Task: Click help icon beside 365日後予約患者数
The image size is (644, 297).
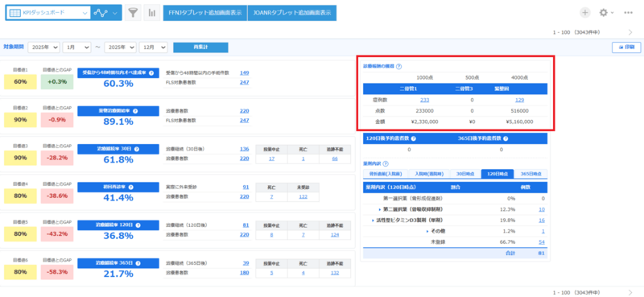Action: (x=506, y=138)
